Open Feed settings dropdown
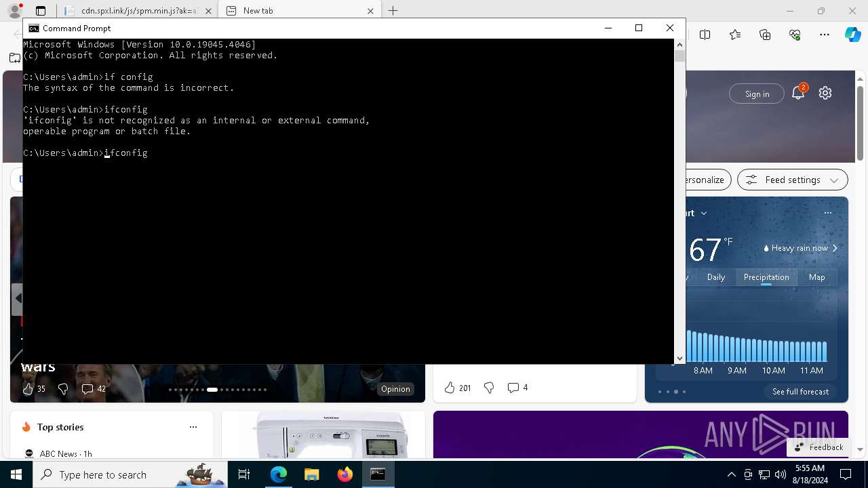Screen dimensions: 868x488 pos(792,180)
